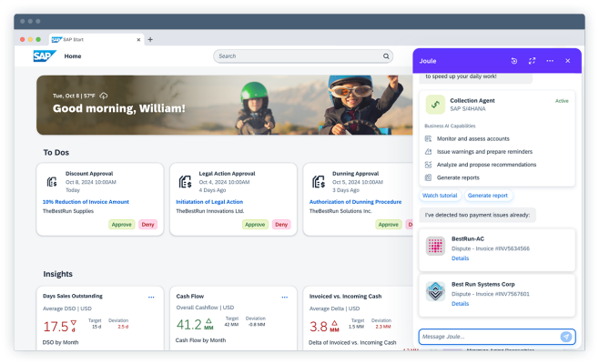Click the Message Joule input field
Viewport: 599px width, 364px height.
487,337
